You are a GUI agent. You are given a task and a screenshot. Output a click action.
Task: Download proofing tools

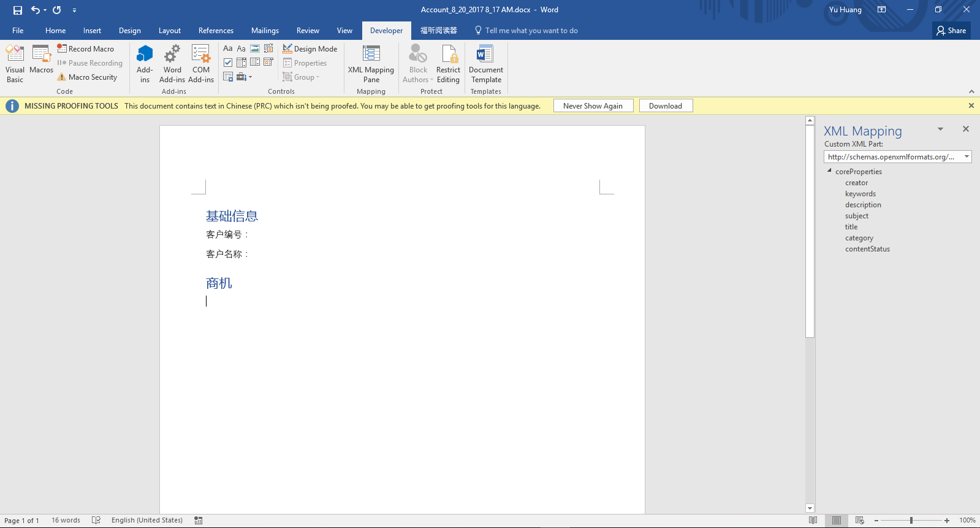(666, 105)
